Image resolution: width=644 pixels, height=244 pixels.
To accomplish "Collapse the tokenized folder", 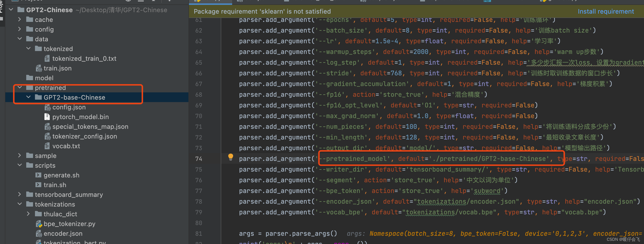I will (28, 49).
